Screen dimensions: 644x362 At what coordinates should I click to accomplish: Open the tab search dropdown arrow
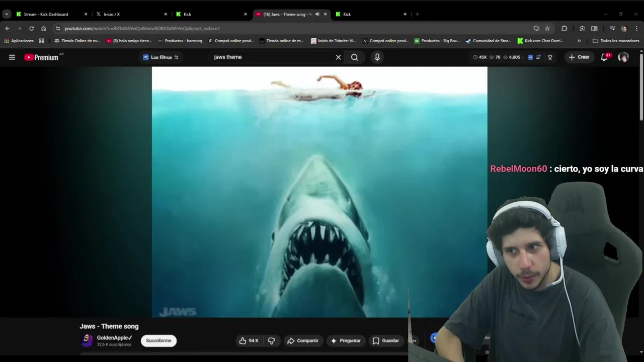[x=7, y=14]
